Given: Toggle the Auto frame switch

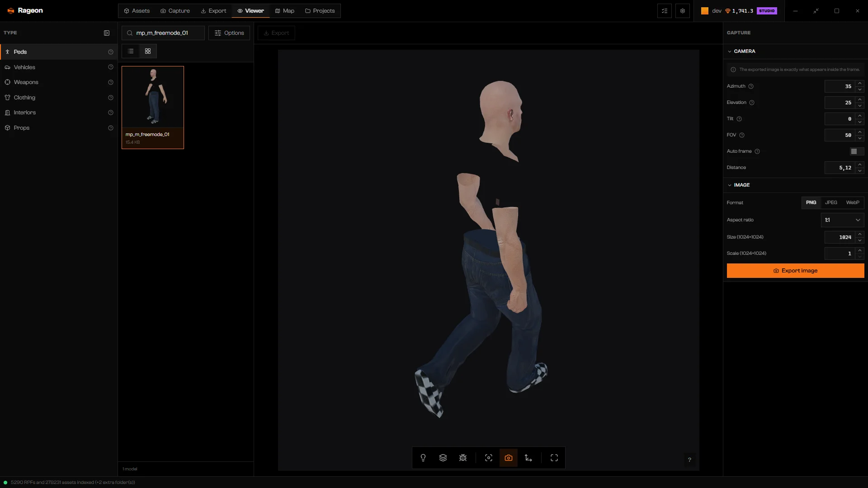Looking at the screenshot, I should 857,151.
